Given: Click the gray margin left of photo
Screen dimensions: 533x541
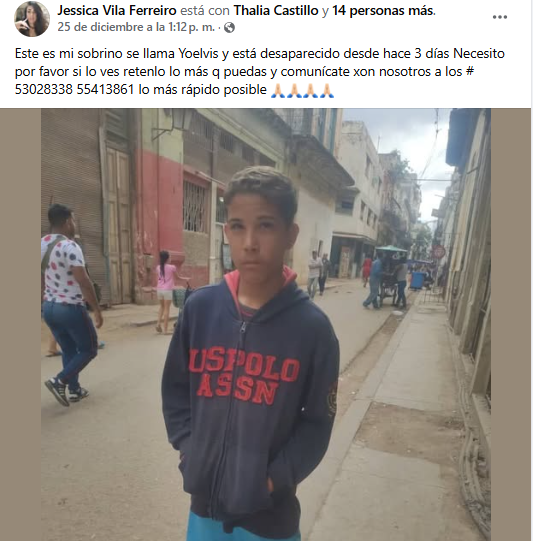Looking at the screenshot, I should [20, 325].
